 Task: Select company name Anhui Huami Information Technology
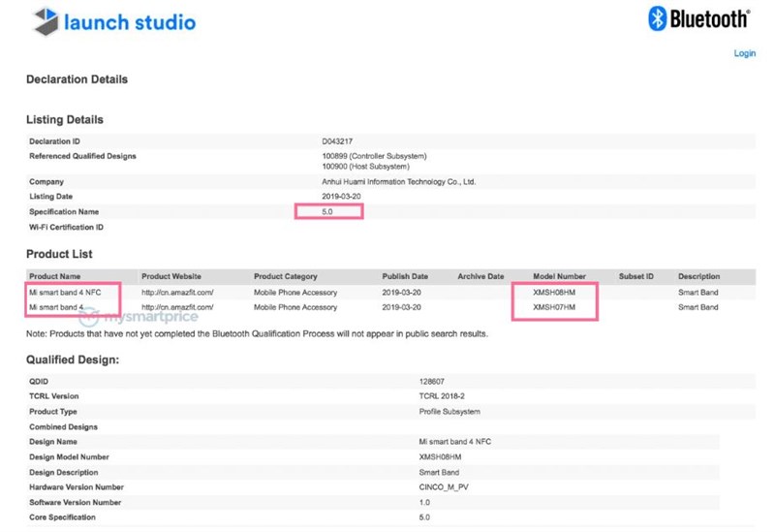398,182
